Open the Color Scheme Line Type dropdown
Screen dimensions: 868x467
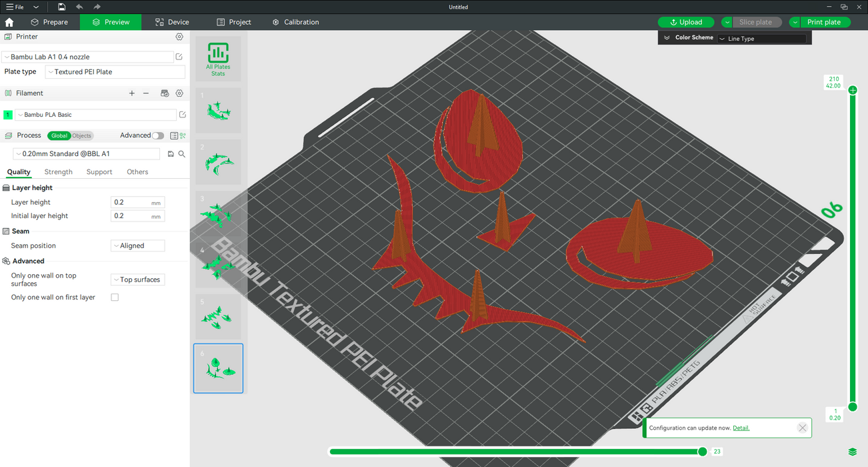761,39
